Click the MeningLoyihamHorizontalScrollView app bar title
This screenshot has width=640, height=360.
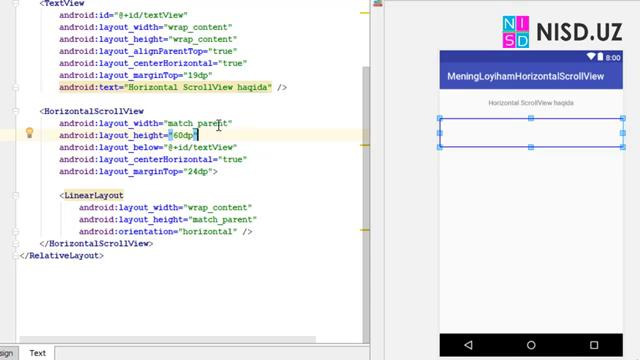click(525, 76)
